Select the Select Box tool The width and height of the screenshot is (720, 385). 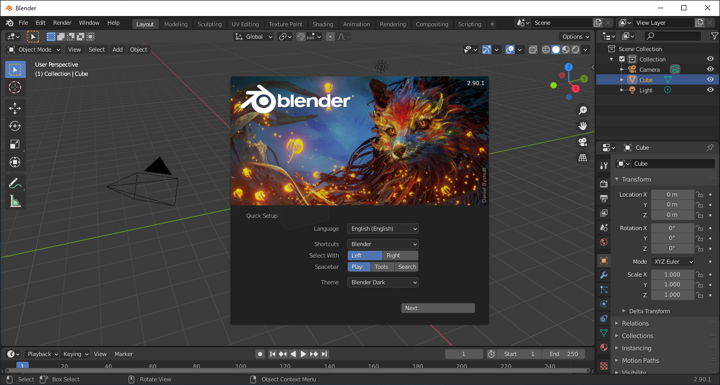tap(15, 69)
